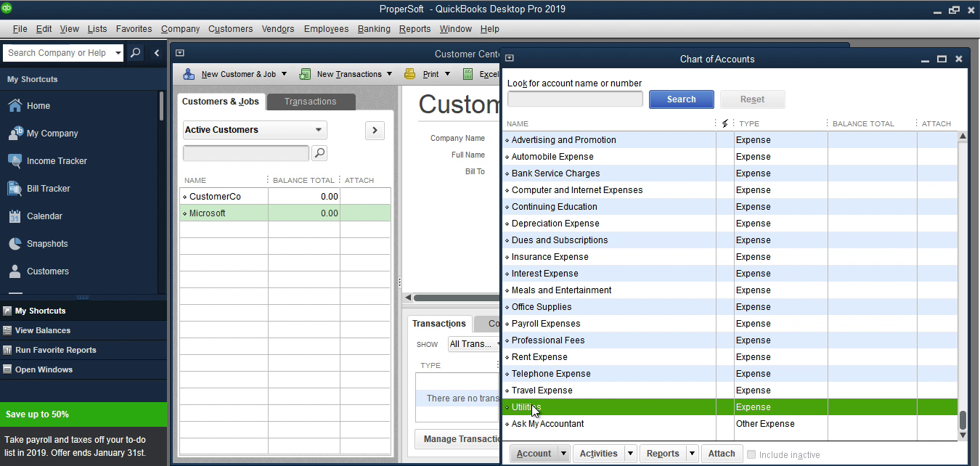Open Income Tracker shortcut
Image resolution: width=980 pixels, height=466 pixels.
[46, 161]
